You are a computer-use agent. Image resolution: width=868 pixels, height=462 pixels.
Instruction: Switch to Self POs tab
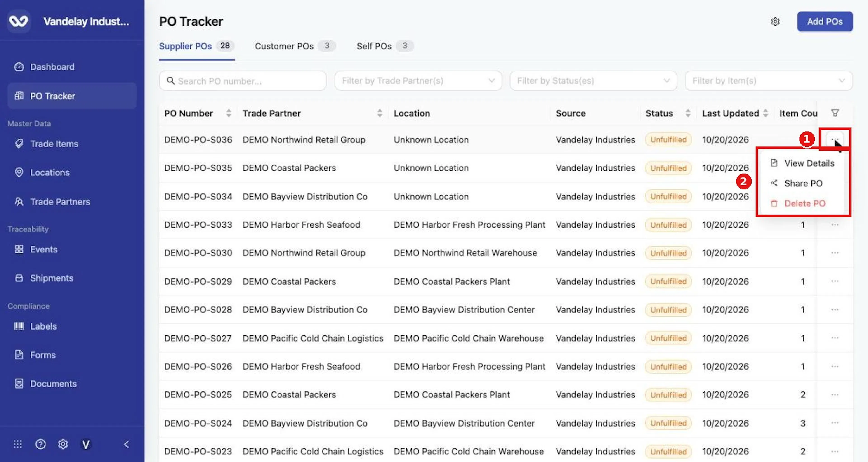tap(385, 46)
